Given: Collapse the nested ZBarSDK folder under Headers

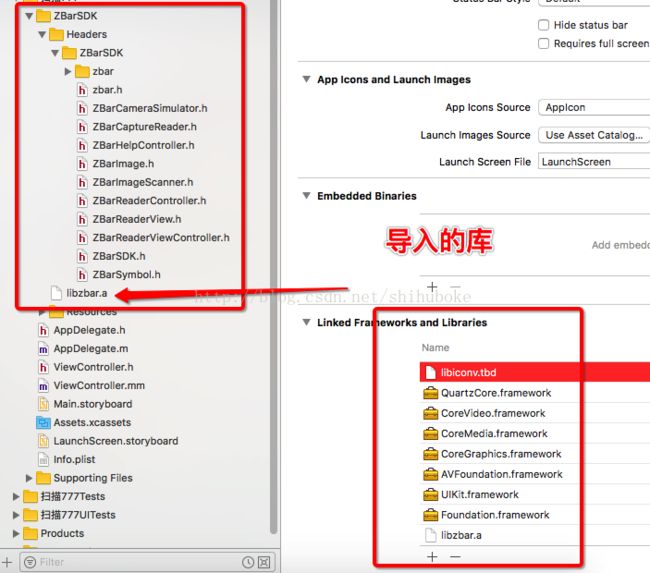Looking at the screenshot, I should 55,53.
